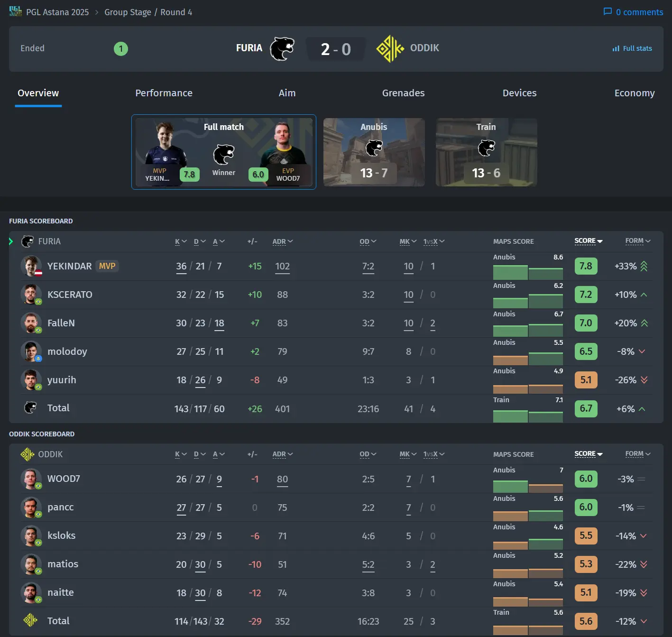The width and height of the screenshot is (672, 637).
Task: Click FURIA panther logo in match header
Action: 282,48
